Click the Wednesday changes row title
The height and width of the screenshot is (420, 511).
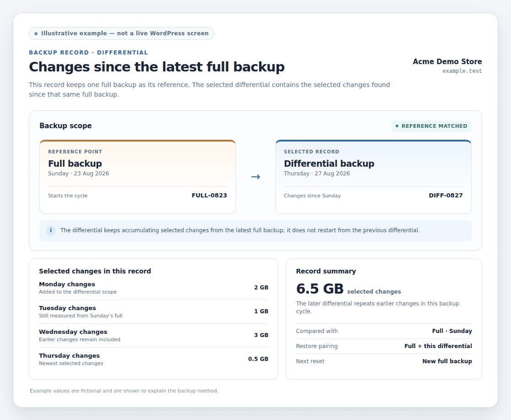73,332
